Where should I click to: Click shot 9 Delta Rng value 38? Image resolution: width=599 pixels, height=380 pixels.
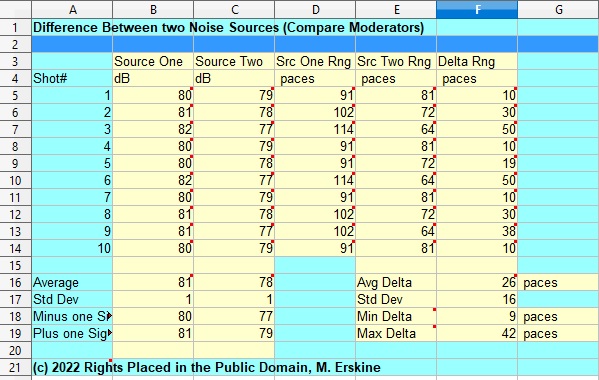coord(477,231)
